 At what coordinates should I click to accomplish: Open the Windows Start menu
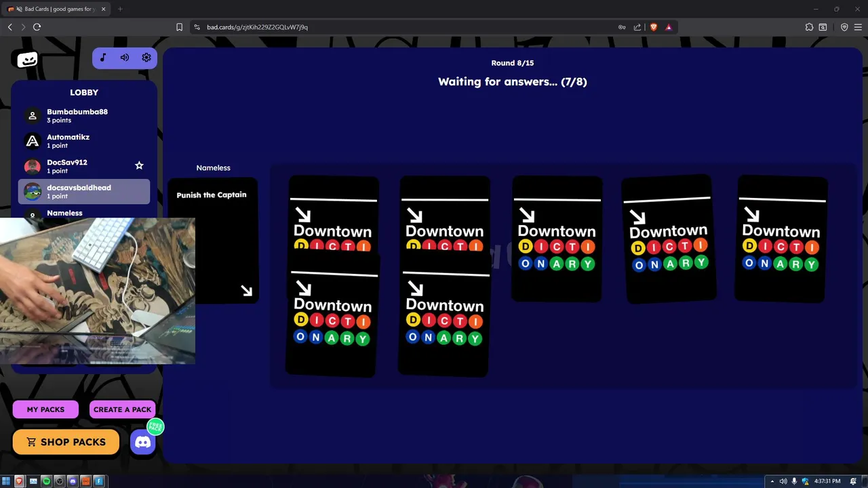pyautogui.click(x=6, y=481)
